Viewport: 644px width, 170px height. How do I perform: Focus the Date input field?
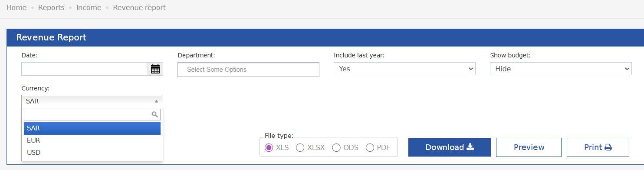click(85, 69)
